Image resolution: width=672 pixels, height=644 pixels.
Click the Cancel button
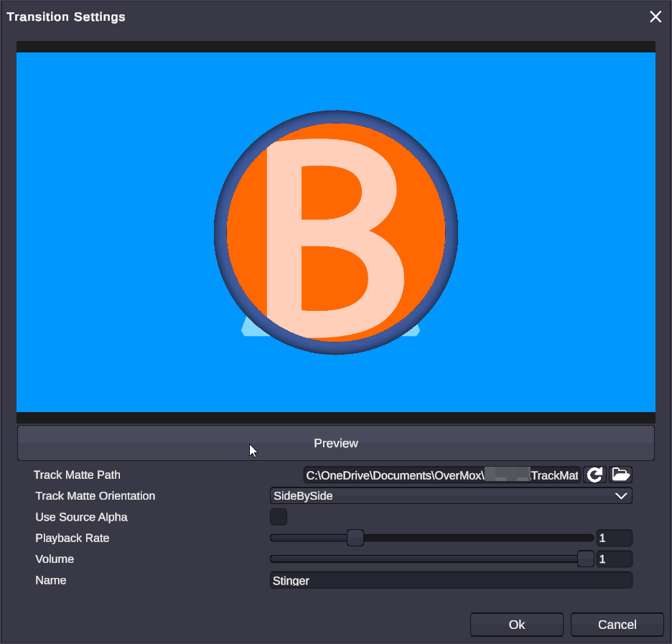point(617,625)
